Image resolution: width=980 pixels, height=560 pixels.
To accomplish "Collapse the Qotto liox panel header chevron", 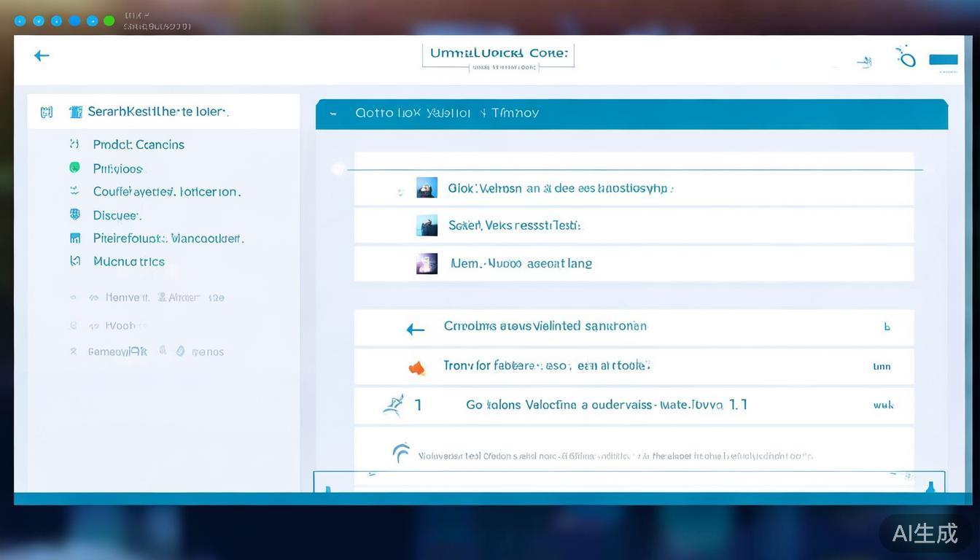I will tap(333, 114).
